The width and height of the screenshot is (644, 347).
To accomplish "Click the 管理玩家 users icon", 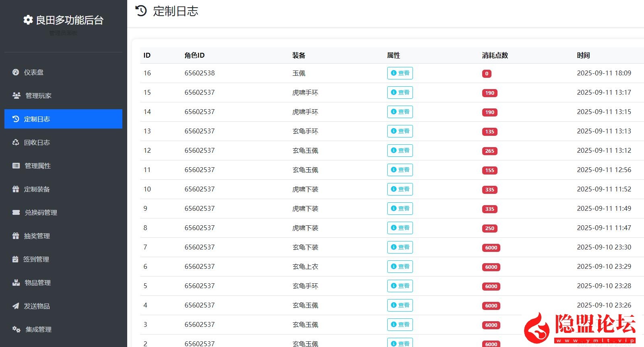I will pyautogui.click(x=17, y=96).
